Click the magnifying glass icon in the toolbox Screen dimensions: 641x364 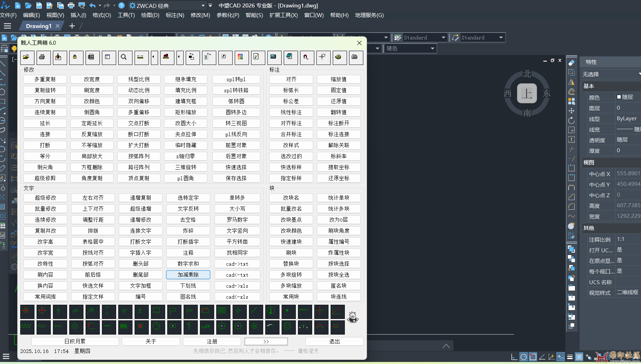124,57
